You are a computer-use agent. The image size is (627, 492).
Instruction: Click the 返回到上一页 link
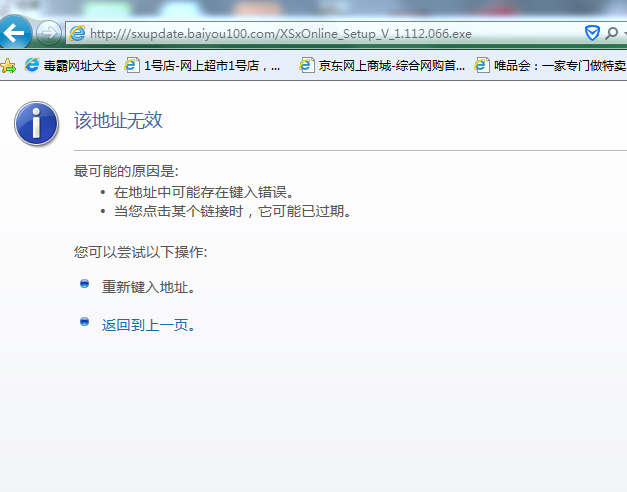click(x=148, y=325)
